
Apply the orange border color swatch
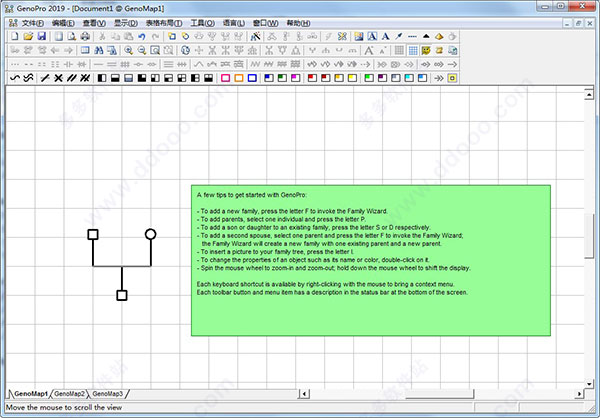click(x=239, y=78)
